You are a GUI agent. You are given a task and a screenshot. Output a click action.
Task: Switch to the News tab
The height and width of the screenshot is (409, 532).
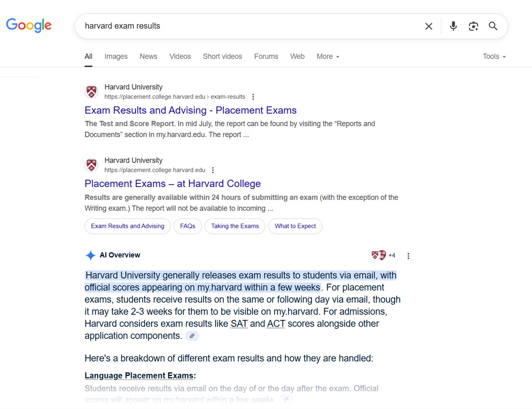tap(148, 57)
